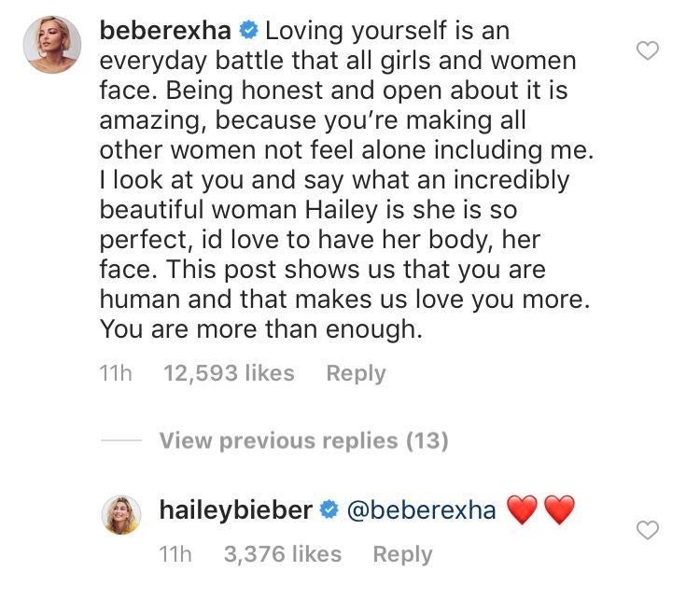This screenshot has width=700, height=599.
Task: Click the 11h timestamp under haileybieber's reply
Action: coord(176,554)
